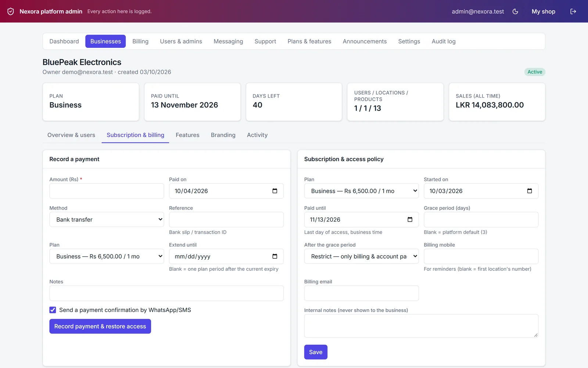Focus the Billing email field
This screenshot has width=588, height=368.
coord(361,293)
